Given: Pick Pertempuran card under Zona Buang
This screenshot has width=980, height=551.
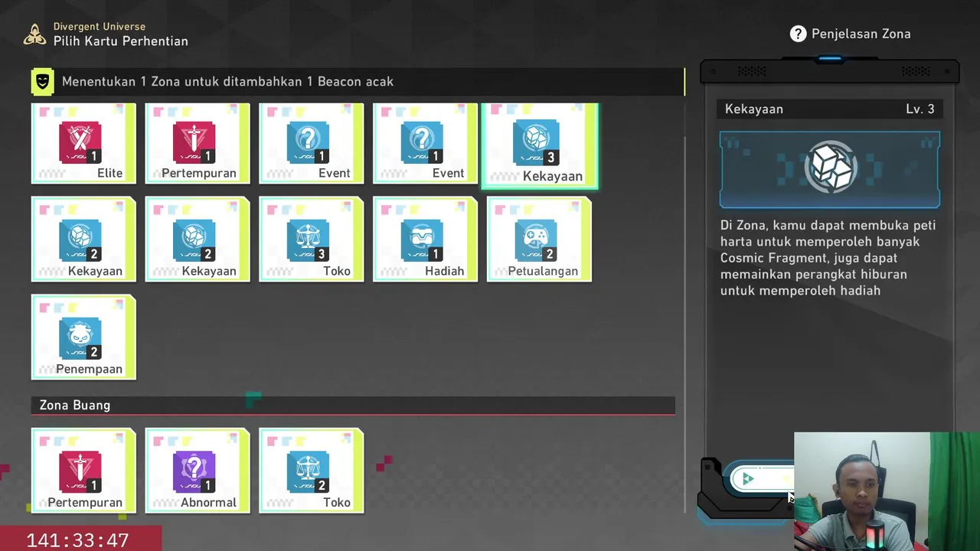Looking at the screenshot, I should (83, 471).
